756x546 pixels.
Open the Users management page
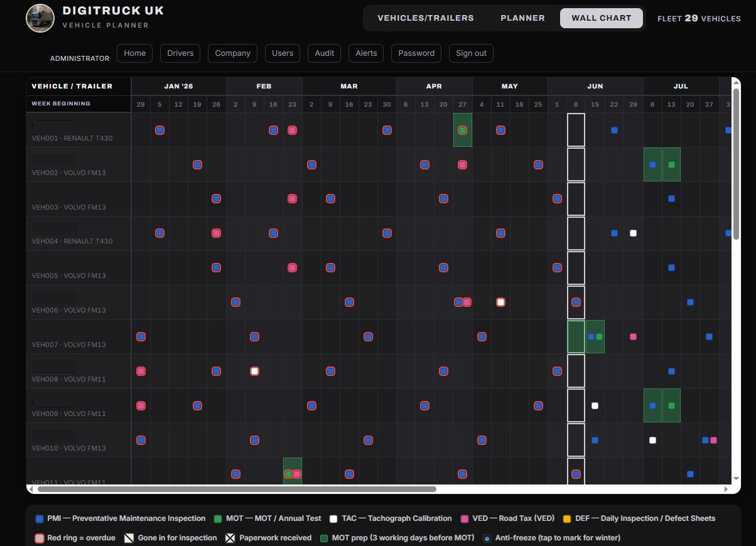point(283,53)
